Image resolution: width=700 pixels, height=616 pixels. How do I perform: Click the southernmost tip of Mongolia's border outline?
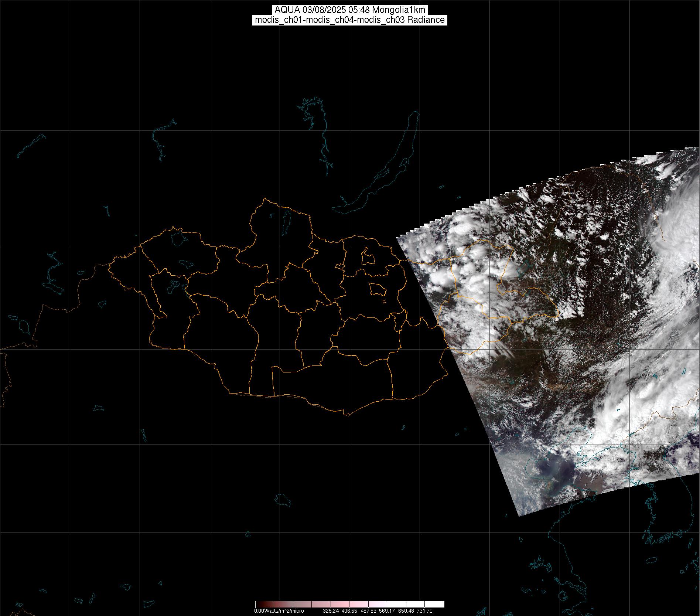[x=346, y=415]
